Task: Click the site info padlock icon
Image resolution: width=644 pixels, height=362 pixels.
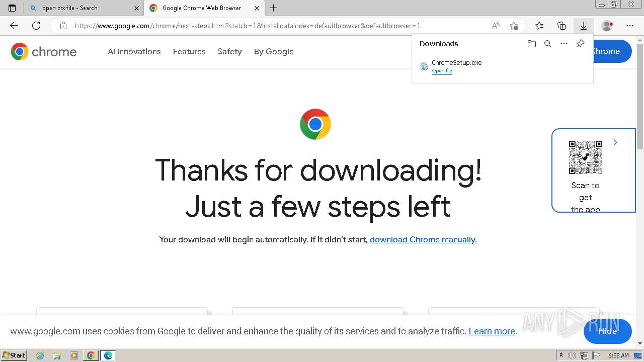Action: click(63, 26)
